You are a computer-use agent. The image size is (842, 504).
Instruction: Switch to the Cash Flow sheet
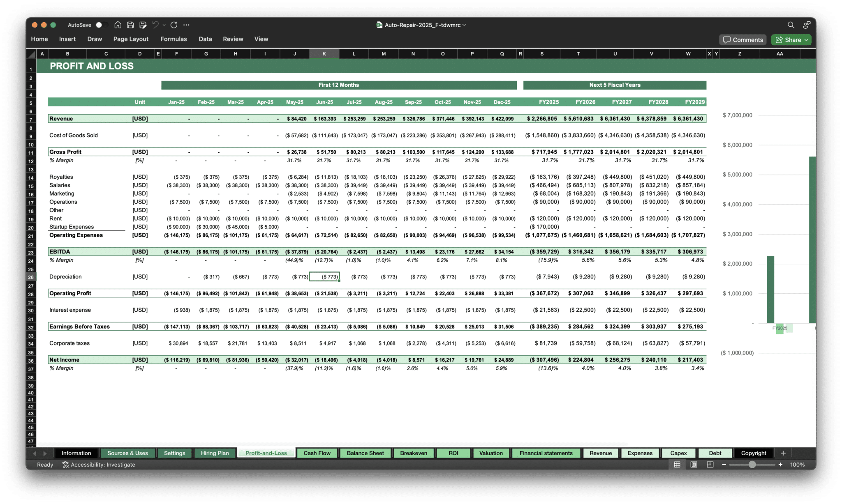pyautogui.click(x=317, y=453)
